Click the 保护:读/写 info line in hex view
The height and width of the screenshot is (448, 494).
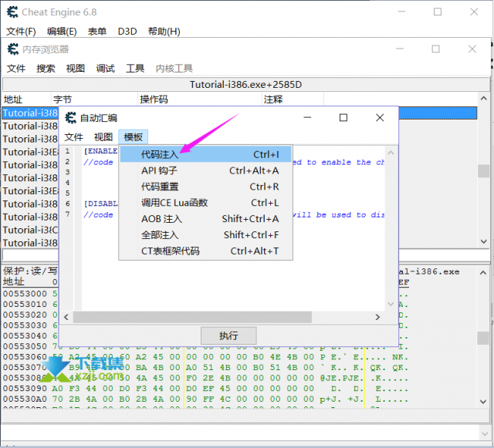point(30,271)
